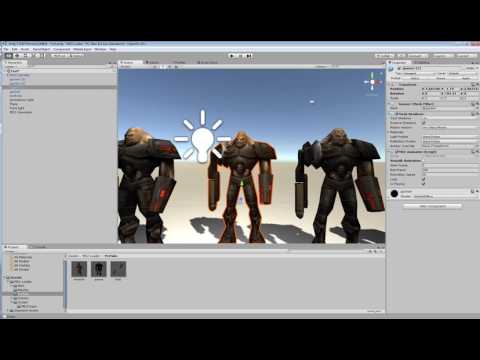This screenshot has height=360, width=480.
Task: Toggle the Pivot/Center handle button
Action: pos(60,56)
